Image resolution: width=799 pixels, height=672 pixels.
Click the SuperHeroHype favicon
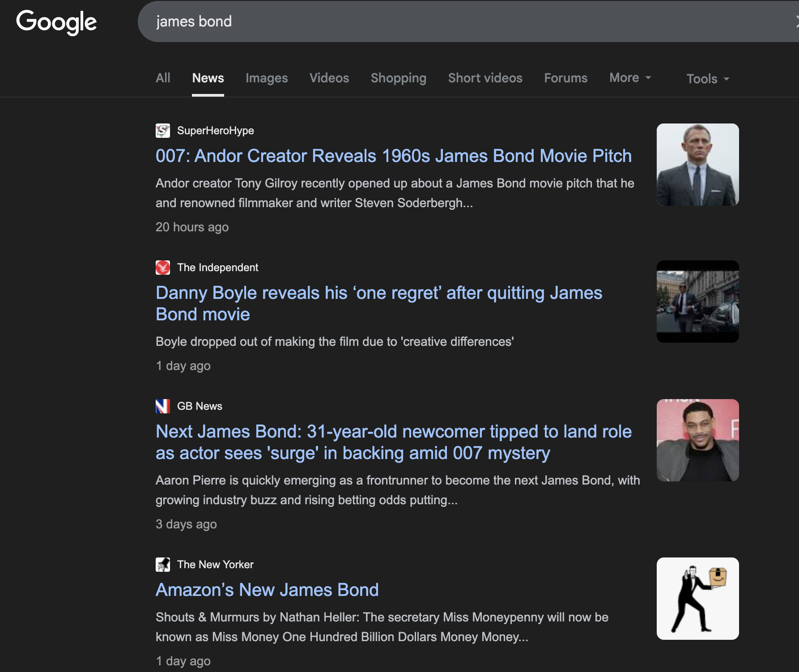tap(163, 131)
